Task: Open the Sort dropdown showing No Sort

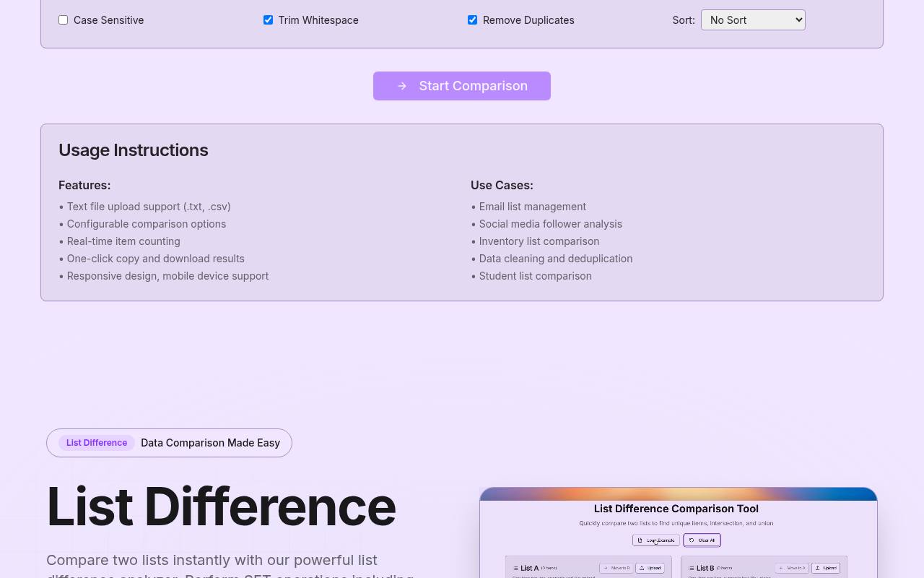Action: tap(753, 20)
